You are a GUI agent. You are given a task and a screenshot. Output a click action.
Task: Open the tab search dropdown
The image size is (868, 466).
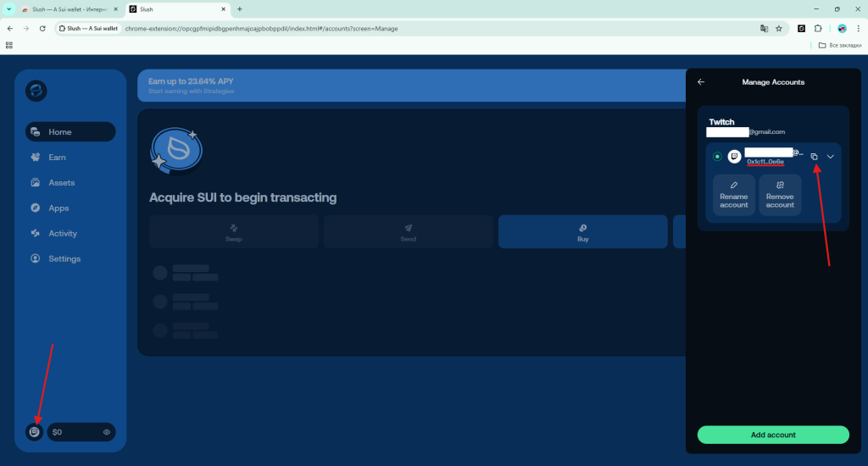tap(8, 9)
